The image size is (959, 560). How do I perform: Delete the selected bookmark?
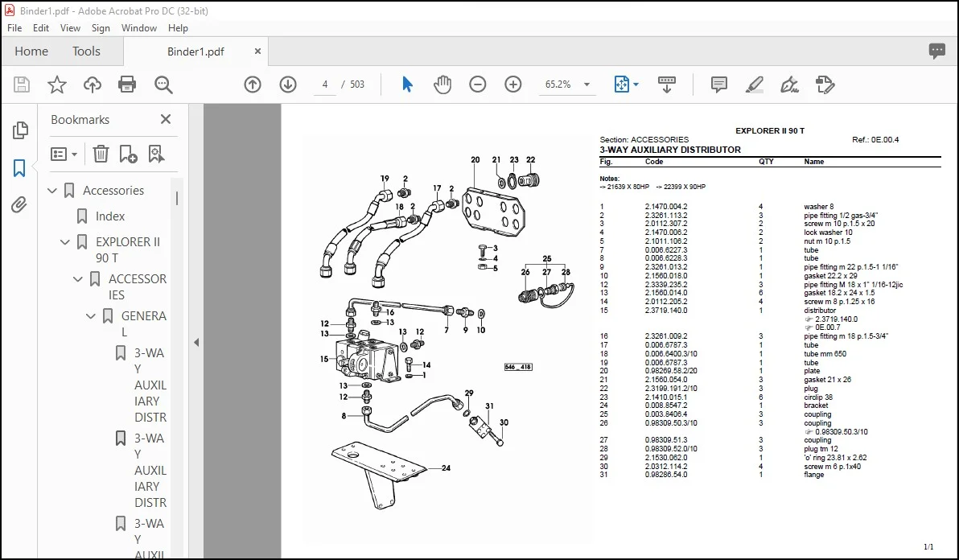click(101, 154)
